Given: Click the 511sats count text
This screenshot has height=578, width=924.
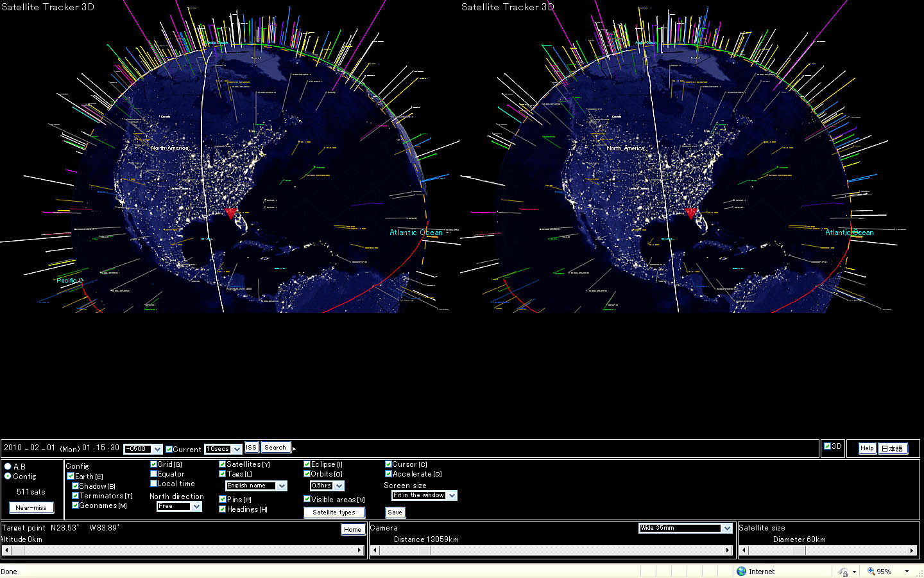Looking at the screenshot, I should click(31, 492).
